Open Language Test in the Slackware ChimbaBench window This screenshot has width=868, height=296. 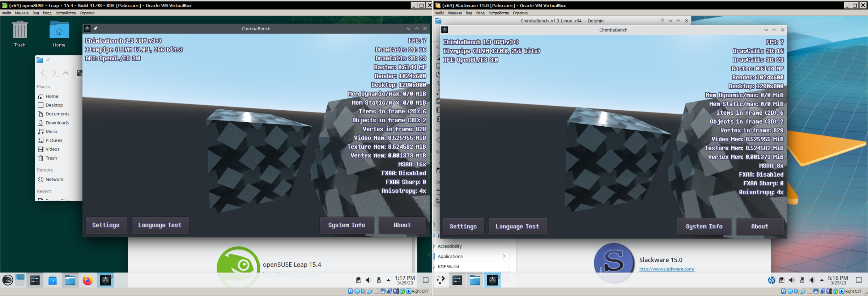click(517, 227)
